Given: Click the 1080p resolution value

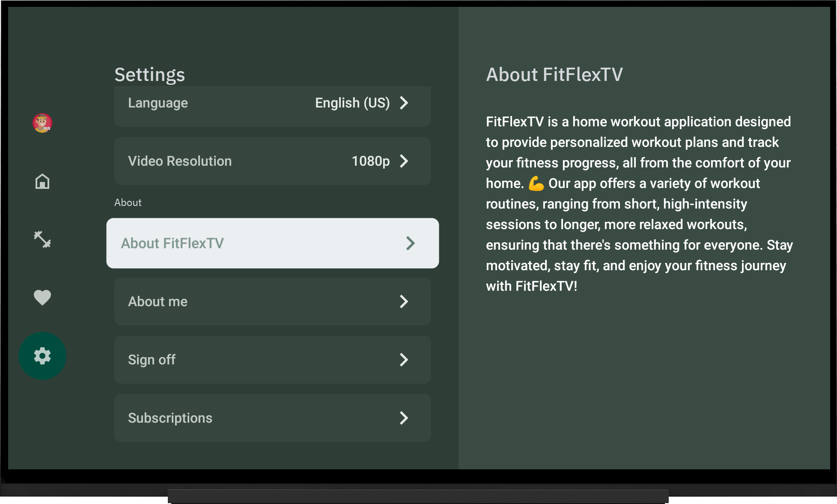Looking at the screenshot, I should (370, 161).
